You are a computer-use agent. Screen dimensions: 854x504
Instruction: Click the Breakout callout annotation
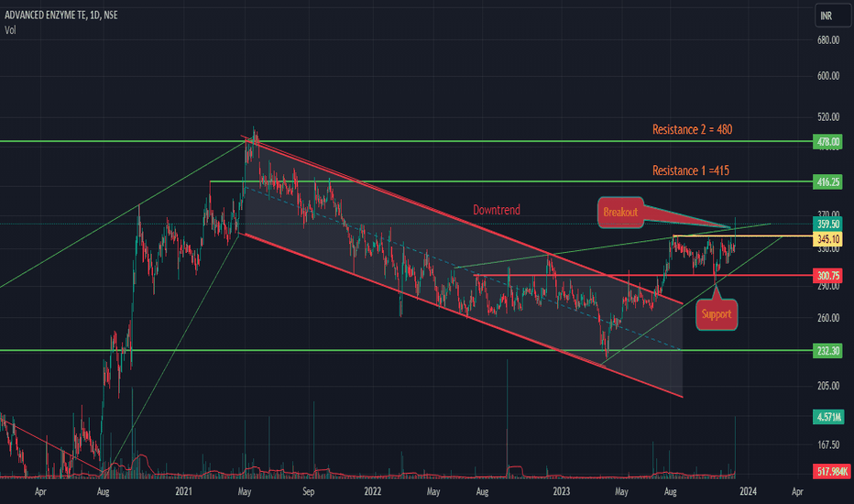tap(621, 213)
